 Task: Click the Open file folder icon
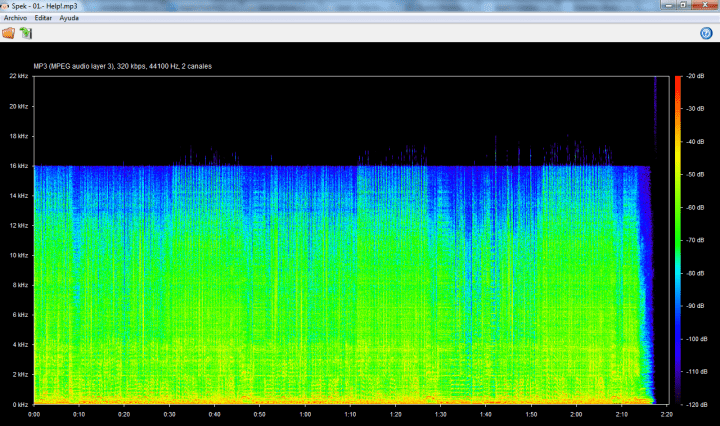click(9, 33)
